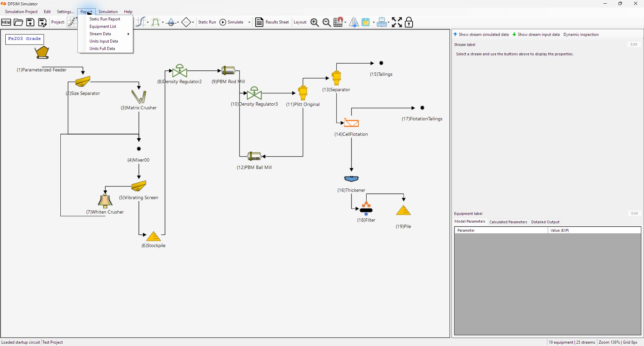This screenshot has height=346, width=644.
Task: Click the Save As disk-with-pencil icon
Action: click(x=42, y=22)
